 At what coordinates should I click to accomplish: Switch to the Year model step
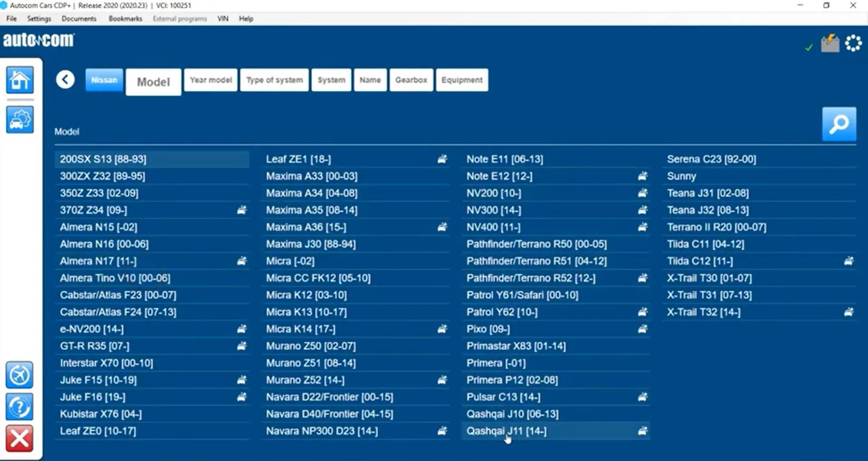click(x=211, y=80)
